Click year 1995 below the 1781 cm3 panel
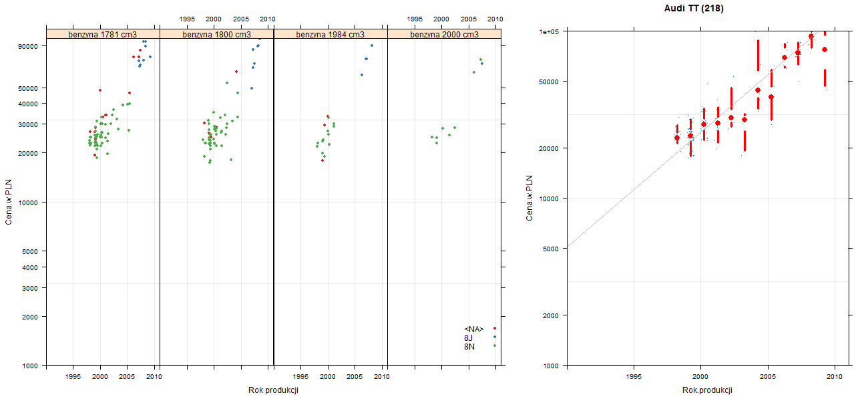Screen dimensions: 868x401 [73, 377]
